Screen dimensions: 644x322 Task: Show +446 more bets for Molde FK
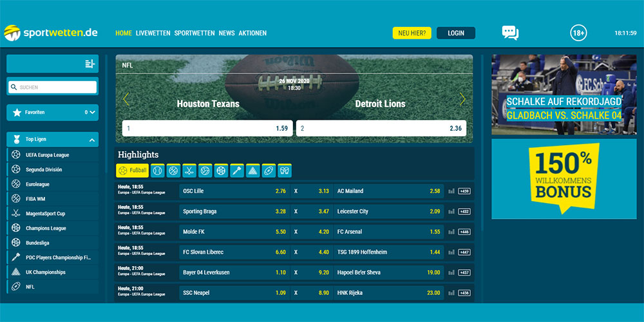coord(464,232)
